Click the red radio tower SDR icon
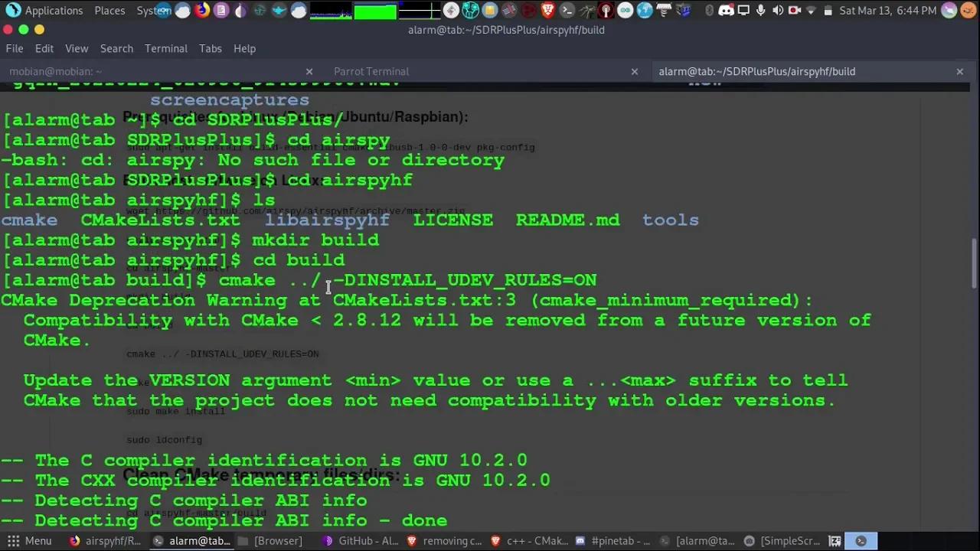This screenshot has width=980, height=551. pos(606,10)
